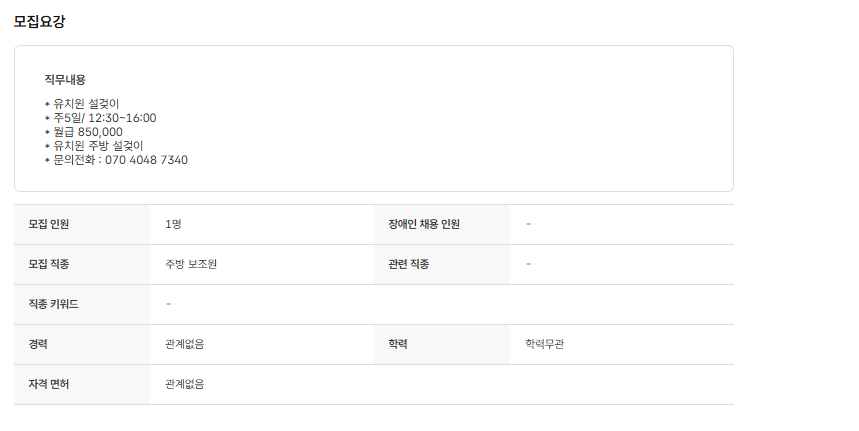The width and height of the screenshot is (859, 431).
Task: Click the 경력 label cell
Action: tap(39, 344)
